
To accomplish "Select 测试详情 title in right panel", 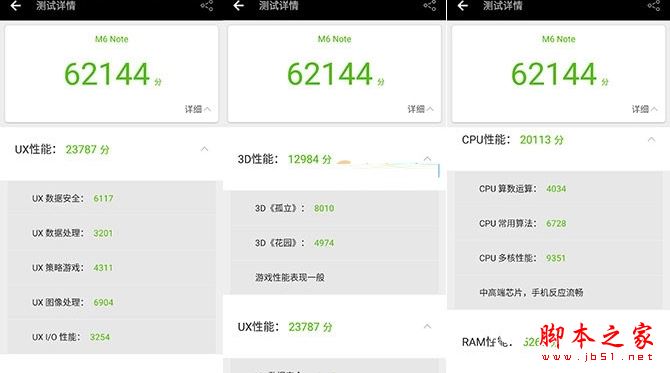I will click(502, 6).
